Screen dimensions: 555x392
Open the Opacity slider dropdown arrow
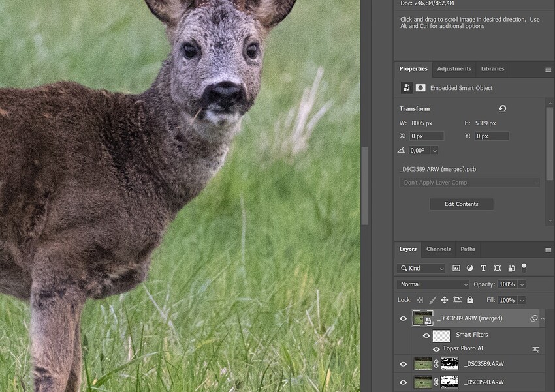click(521, 284)
